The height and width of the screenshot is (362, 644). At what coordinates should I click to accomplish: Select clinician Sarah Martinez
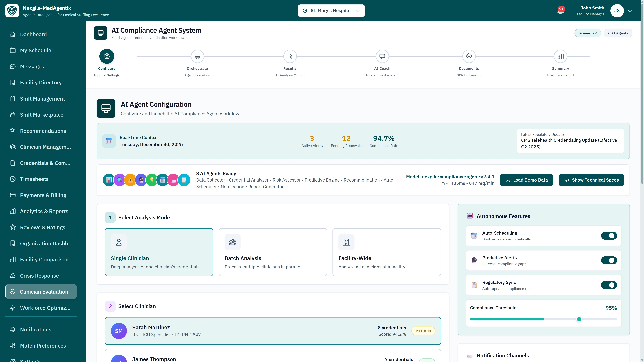[x=273, y=330]
